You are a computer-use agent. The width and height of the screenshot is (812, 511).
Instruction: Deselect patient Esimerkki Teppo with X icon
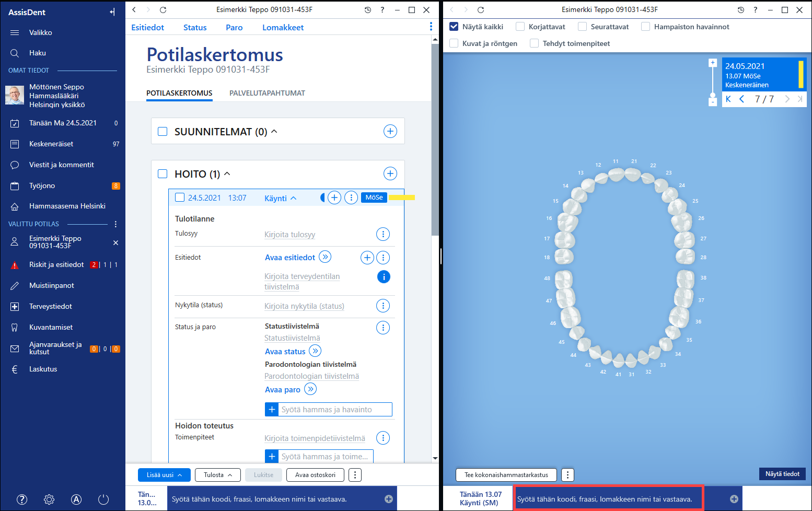pyautogui.click(x=115, y=242)
